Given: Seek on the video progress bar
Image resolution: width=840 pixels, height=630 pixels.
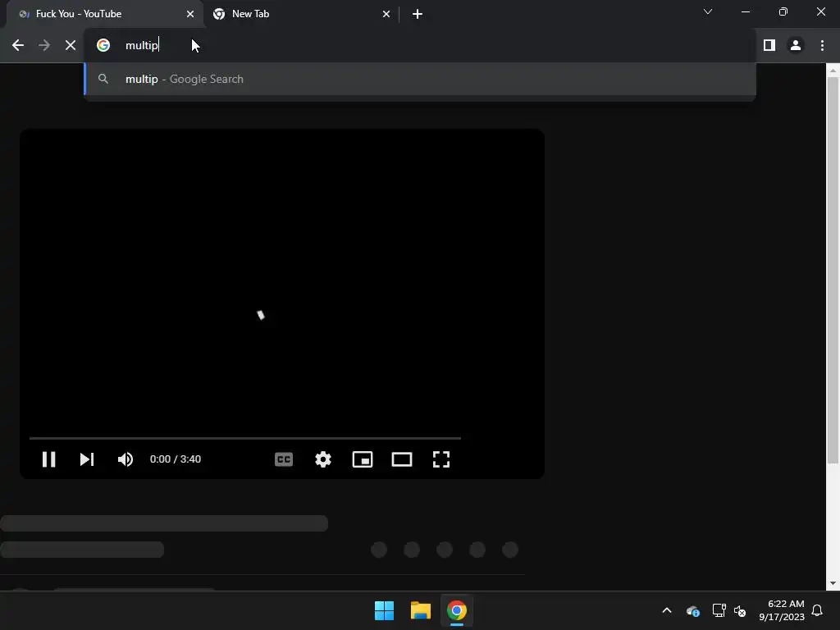Looking at the screenshot, I should [244, 438].
